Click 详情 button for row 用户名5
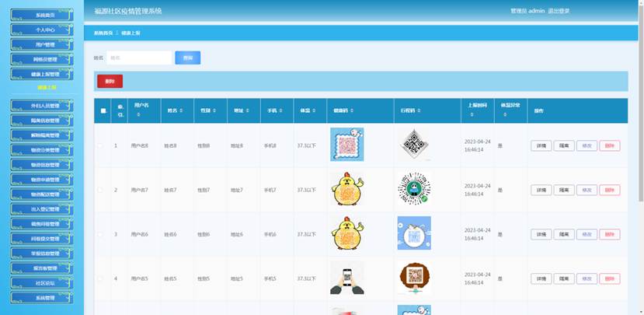644x315 pixels. point(541,278)
